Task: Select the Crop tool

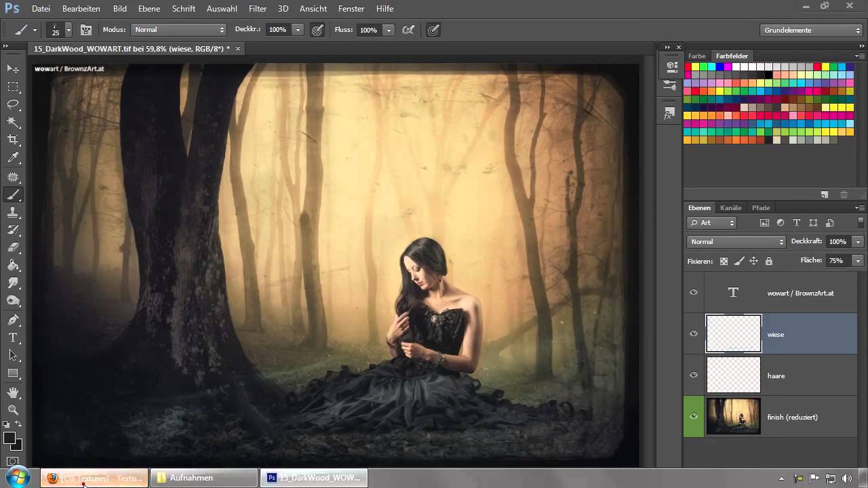Action: point(13,140)
